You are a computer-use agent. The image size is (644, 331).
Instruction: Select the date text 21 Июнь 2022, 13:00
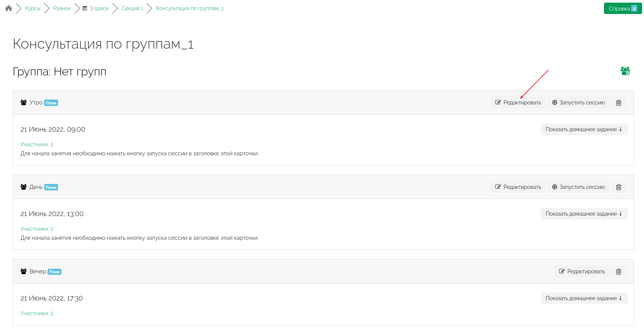click(52, 214)
